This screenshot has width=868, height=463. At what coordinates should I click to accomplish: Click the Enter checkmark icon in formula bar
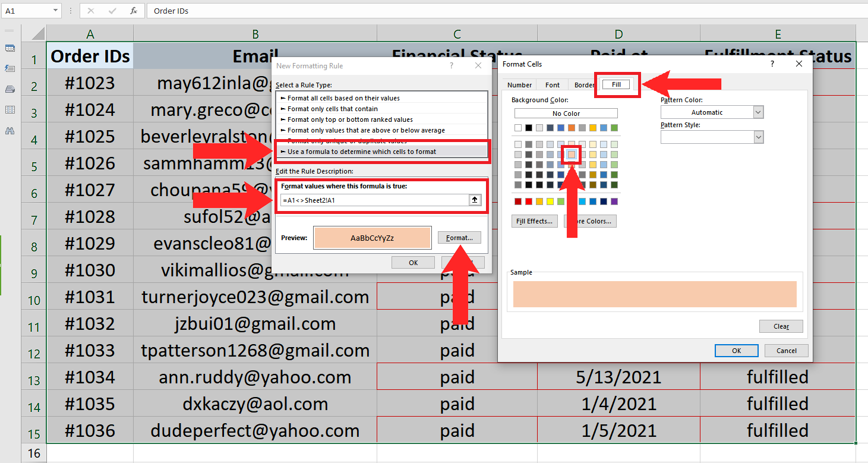[x=113, y=10]
